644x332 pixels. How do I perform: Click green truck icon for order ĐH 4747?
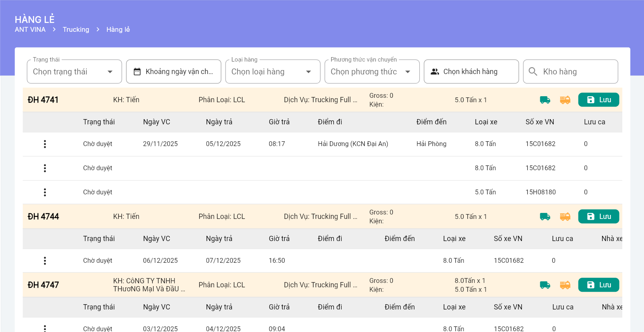coord(545,285)
